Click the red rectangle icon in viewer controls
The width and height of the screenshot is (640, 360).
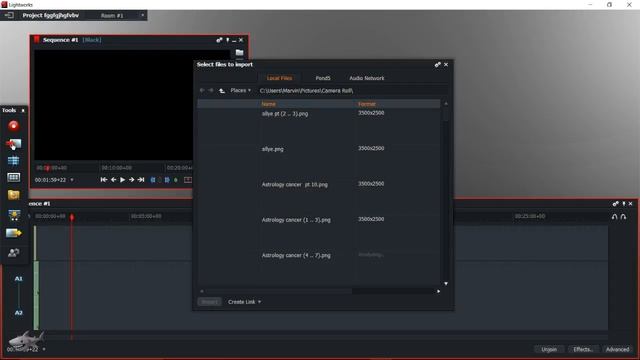187,180
